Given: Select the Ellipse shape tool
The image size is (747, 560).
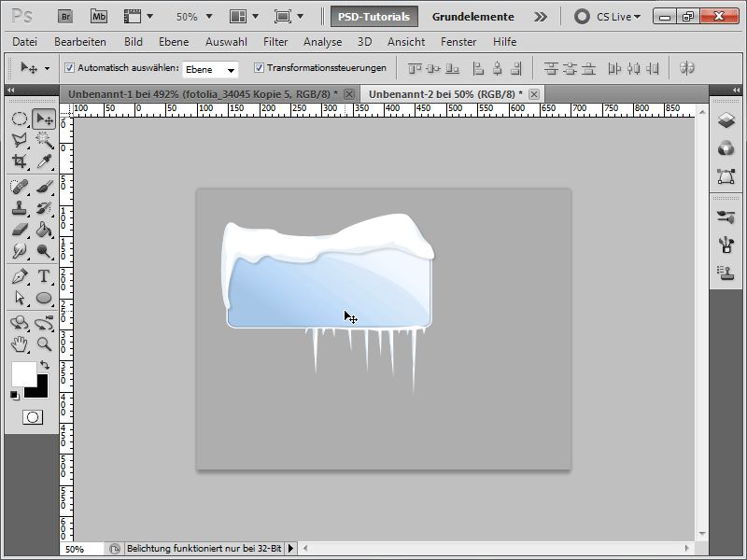Looking at the screenshot, I should pos(44,298).
